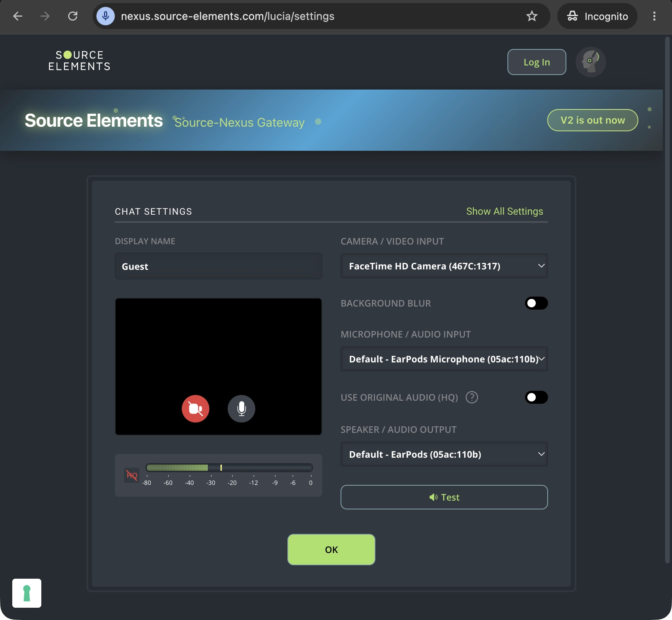This screenshot has width=672, height=620.
Task: Open the keyhole privacy widget
Action: (27, 593)
